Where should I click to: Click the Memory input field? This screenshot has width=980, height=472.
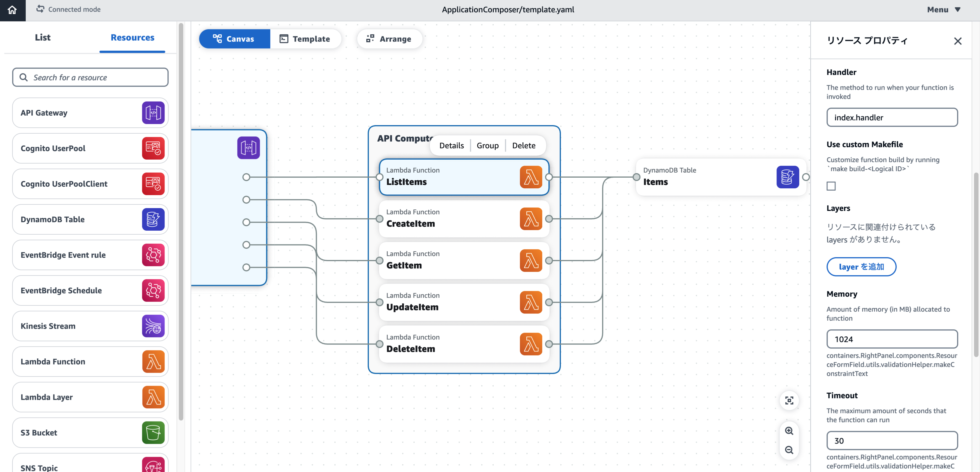[x=892, y=339]
